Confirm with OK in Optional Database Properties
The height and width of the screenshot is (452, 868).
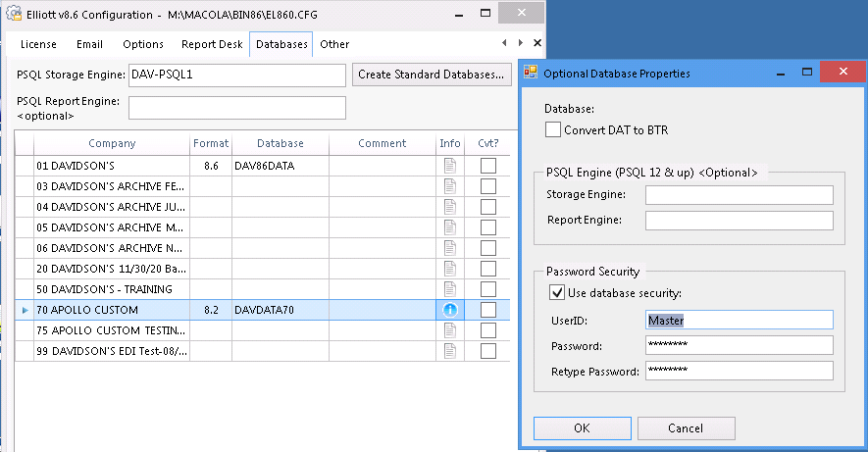click(x=583, y=428)
